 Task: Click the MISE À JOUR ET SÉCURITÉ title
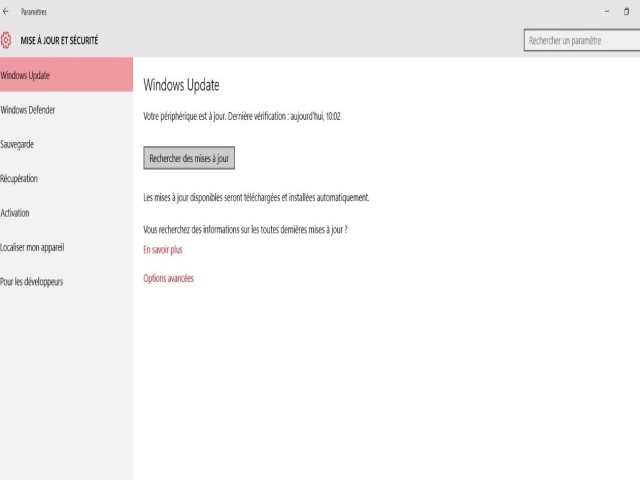[60, 40]
